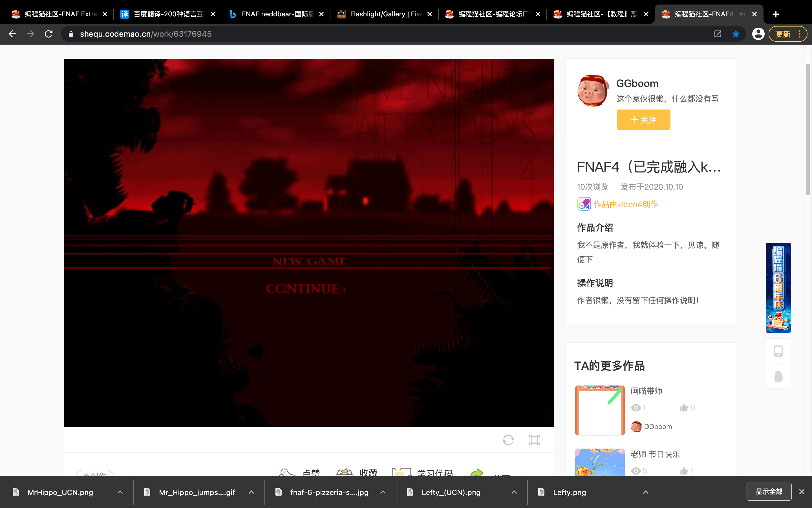812x508 pixels.
Task: Close the FNAF neddbear tab
Action: click(321, 14)
